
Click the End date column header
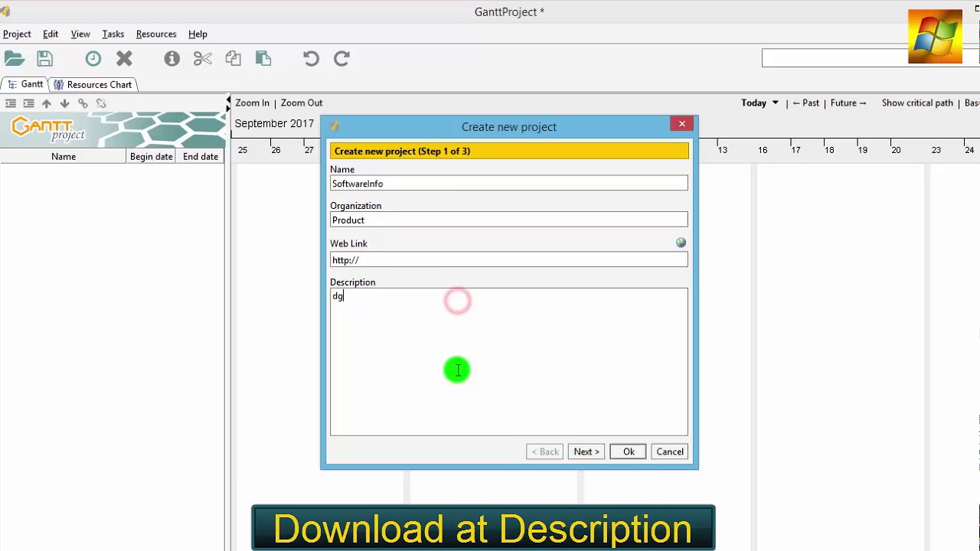(x=201, y=156)
